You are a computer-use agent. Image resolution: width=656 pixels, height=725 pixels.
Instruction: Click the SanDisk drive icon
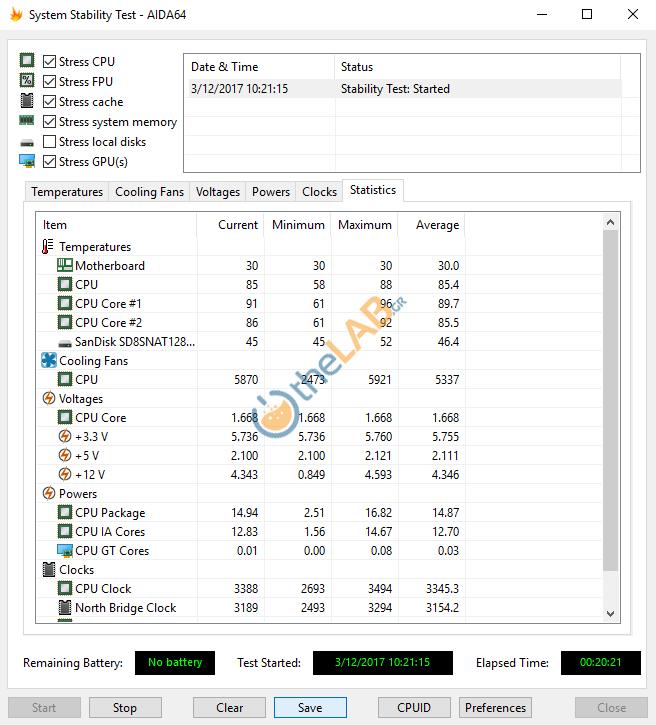coord(65,343)
